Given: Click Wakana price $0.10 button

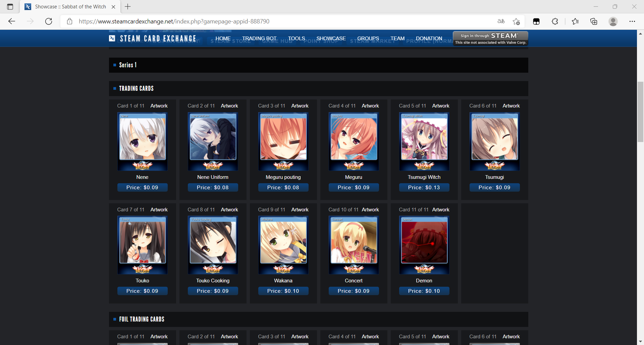Looking at the screenshot, I should [283, 291].
